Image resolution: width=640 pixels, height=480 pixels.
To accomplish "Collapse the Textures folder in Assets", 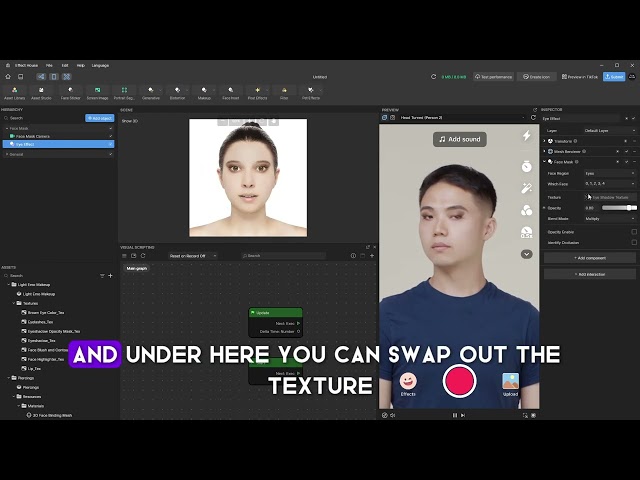I will 14,303.
